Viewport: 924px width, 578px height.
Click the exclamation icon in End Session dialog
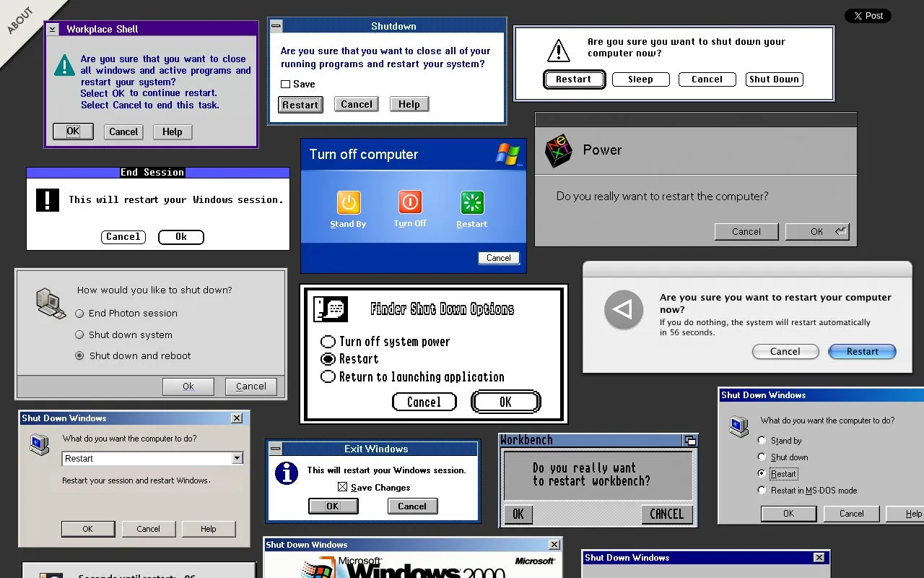click(48, 199)
